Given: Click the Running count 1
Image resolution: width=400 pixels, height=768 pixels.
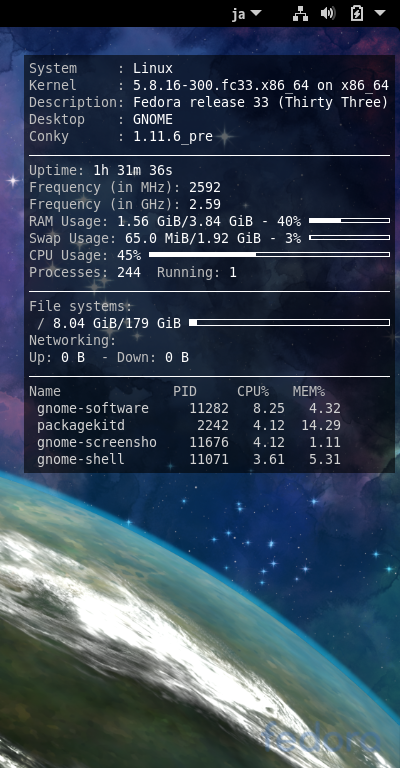Looking at the screenshot, I should point(233,272).
